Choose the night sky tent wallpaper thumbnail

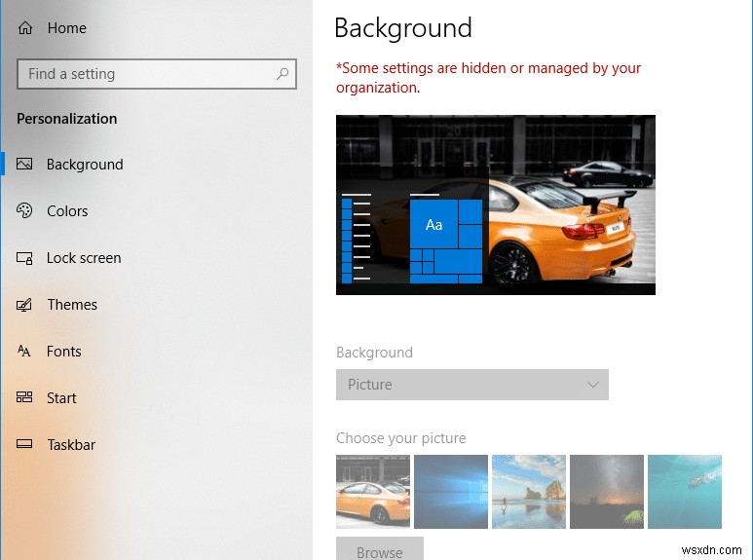tap(607, 491)
